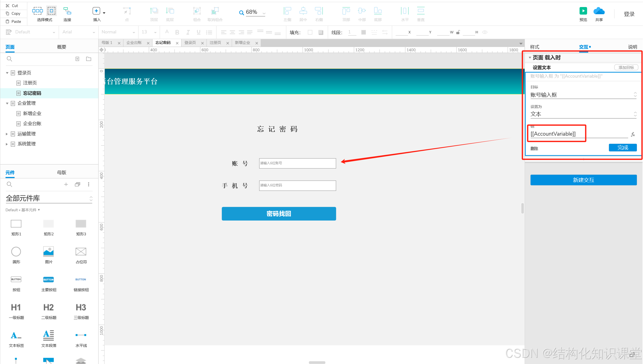Click the 新建交互 button
The image size is (643, 364).
(x=583, y=180)
